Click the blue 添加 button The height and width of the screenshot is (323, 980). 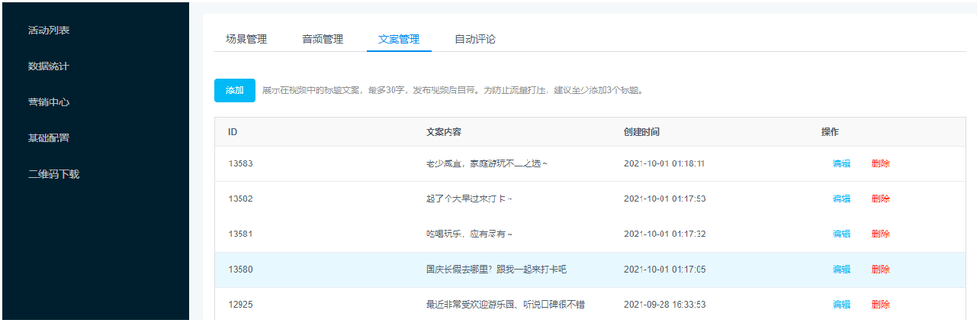point(235,90)
